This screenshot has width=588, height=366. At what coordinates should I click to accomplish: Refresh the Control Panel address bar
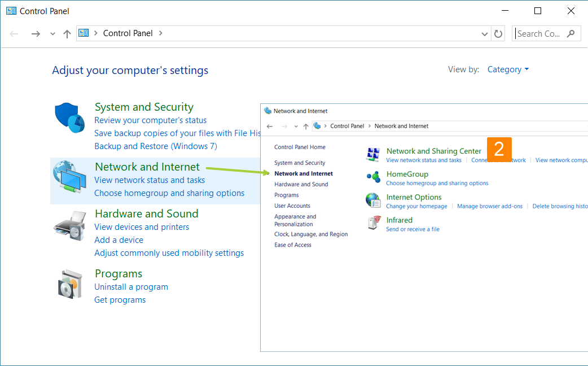point(498,34)
